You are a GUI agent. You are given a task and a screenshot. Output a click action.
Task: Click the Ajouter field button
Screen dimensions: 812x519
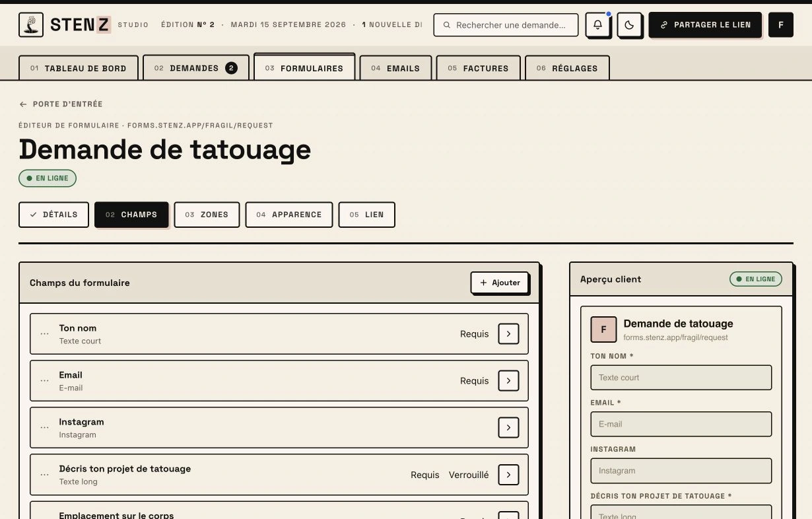click(500, 283)
